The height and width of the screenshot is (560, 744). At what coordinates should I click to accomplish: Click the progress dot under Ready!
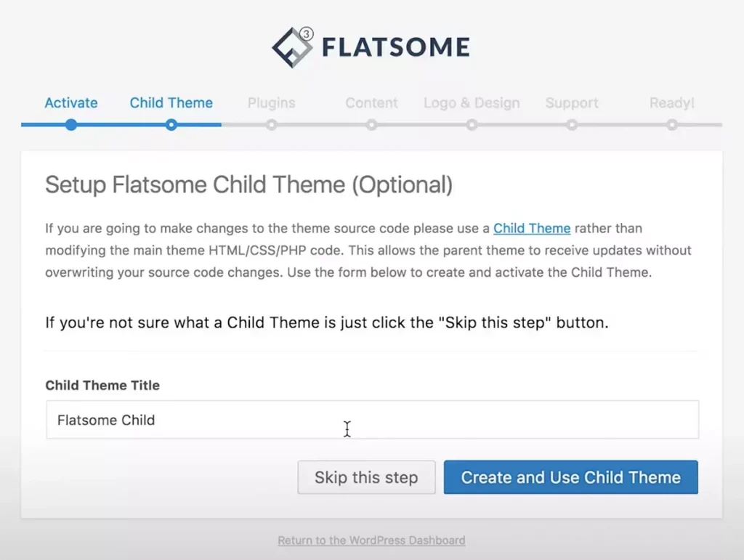[673, 125]
